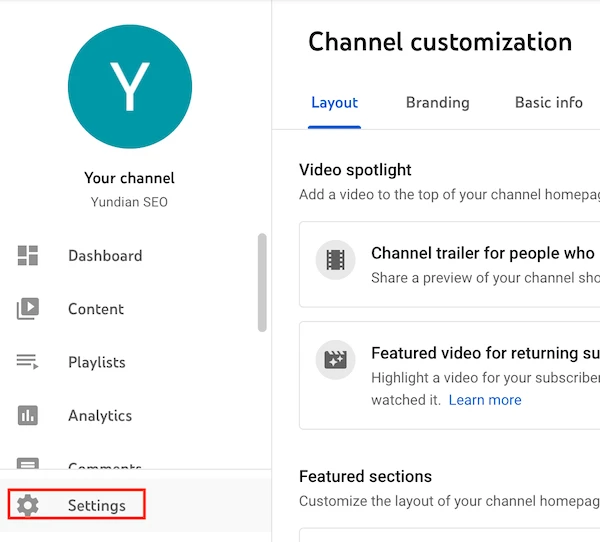
Task: Click the Featured video sparkle clapperboard icon
Action: point(335,360)
